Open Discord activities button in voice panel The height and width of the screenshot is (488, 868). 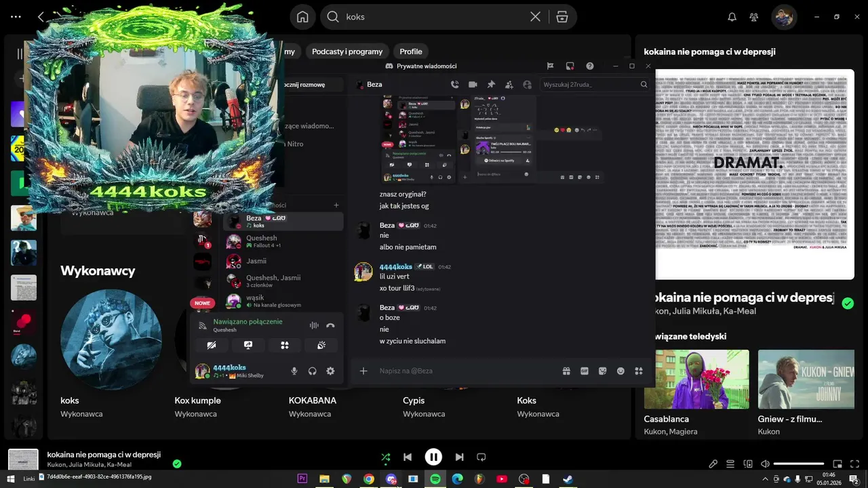pyautogui.click(x=285, y=345)
